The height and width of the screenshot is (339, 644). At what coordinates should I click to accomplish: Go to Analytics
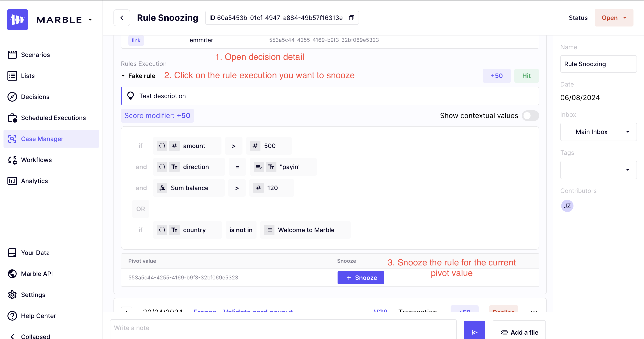pyautogui.click(x=51, y=181)
